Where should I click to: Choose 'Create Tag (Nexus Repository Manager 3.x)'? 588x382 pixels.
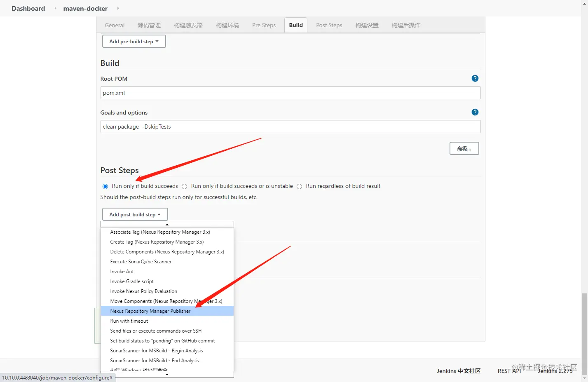(x=167, y=242)
